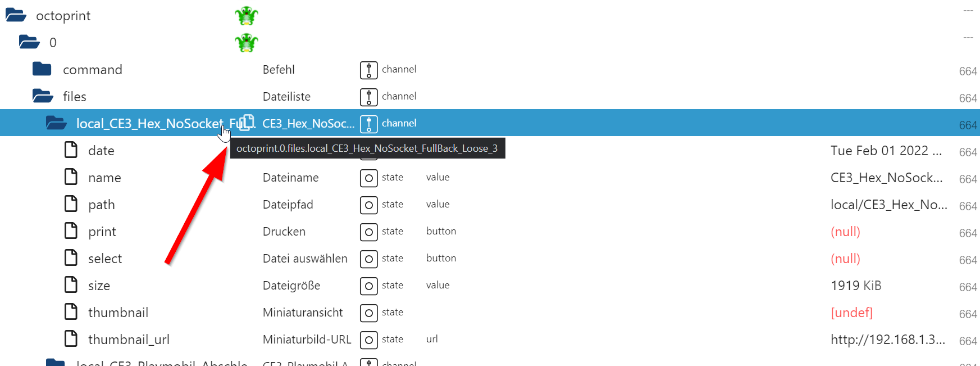This screenshot has height=366, width=980.
Task: Select the thumbnail tree entry
Action: click(118, 313)
